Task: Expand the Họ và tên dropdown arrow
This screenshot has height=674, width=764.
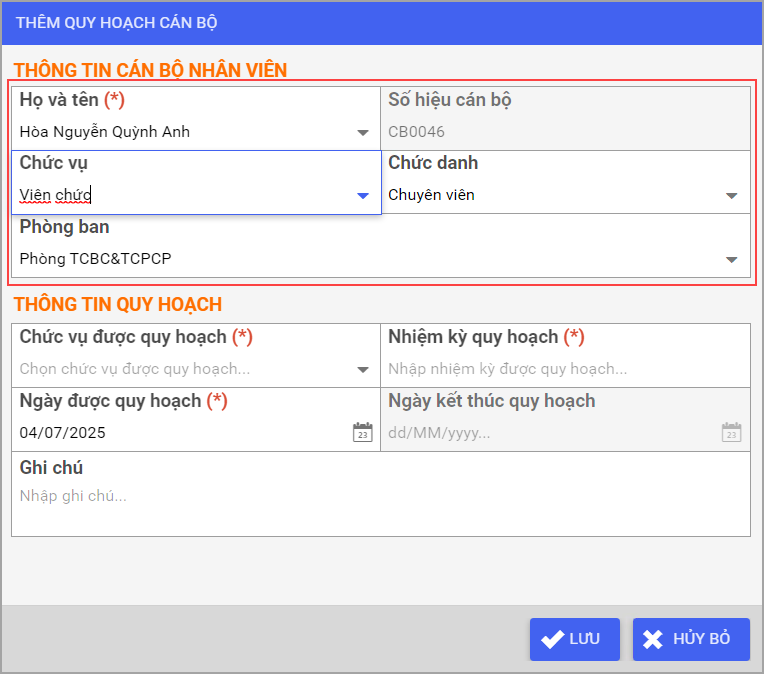Action: click(362, 132)
